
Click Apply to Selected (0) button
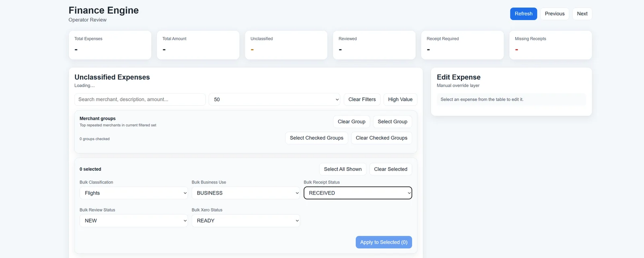click(384, 242)
